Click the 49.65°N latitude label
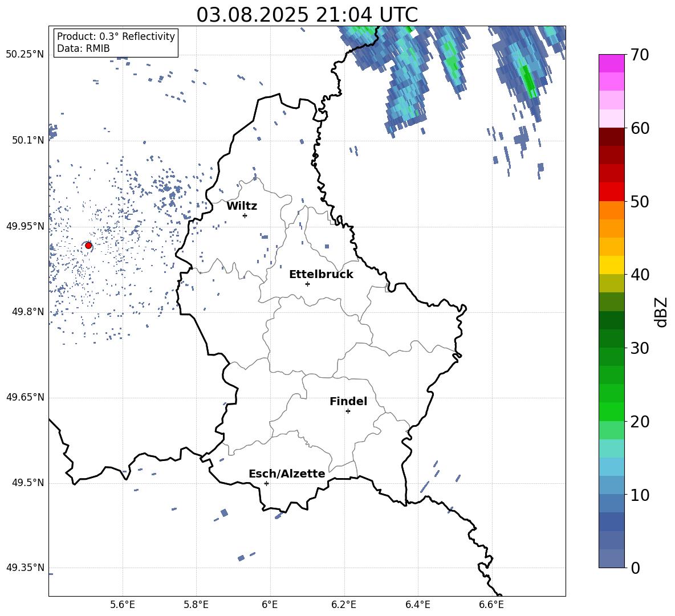675x616 pixels. click(x=25, y=397)
